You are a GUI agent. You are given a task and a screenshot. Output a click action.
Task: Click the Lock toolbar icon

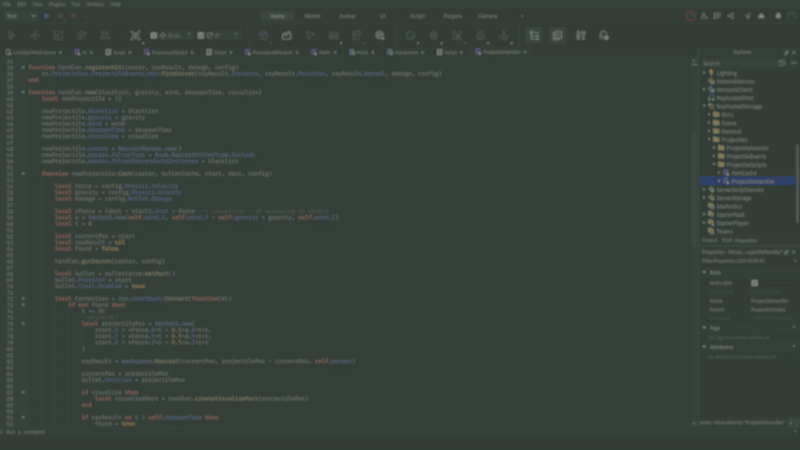481,36
